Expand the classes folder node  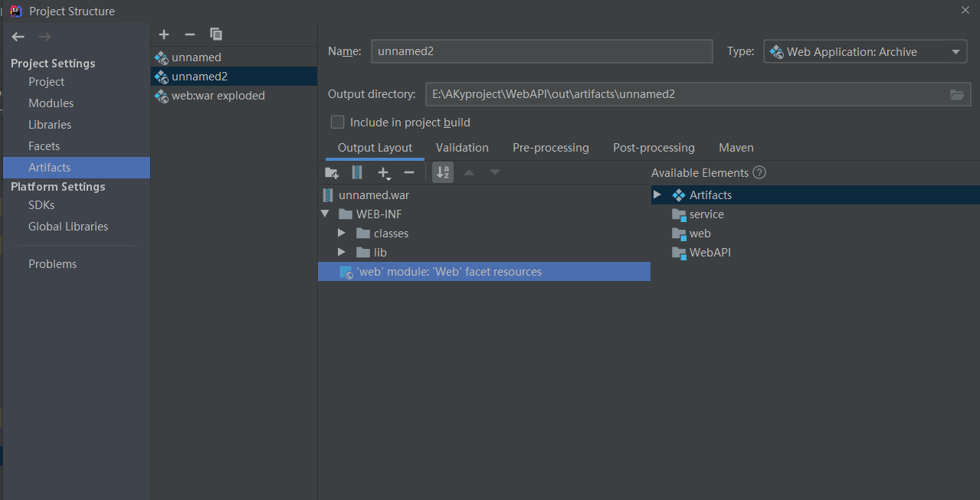coord(342,234)
